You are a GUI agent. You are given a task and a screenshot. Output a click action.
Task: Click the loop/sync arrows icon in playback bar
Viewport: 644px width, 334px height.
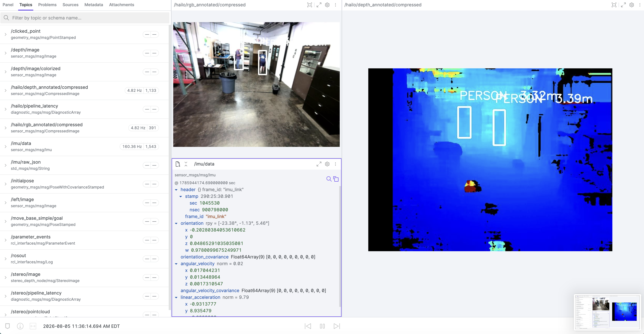click(x=33, y=326)
